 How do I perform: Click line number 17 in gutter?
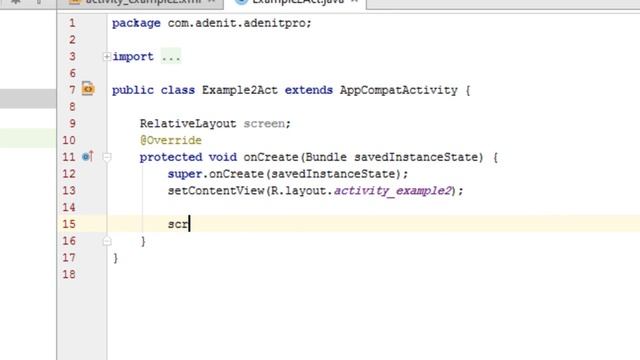click(69, 258)
